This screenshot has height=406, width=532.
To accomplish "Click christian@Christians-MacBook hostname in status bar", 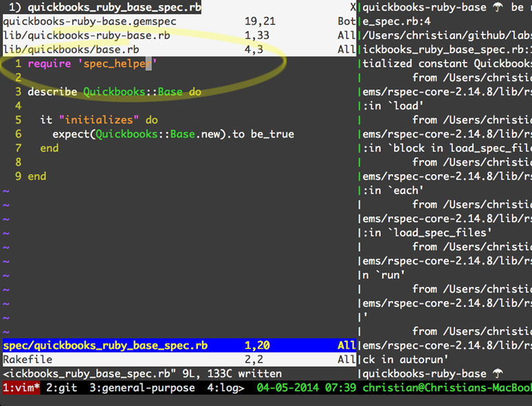I will pyautogui.click(x=447, y=387).
